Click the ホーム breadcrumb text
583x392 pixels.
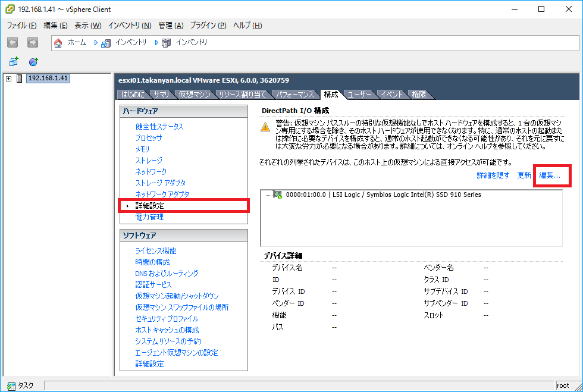tap(77, 43)
